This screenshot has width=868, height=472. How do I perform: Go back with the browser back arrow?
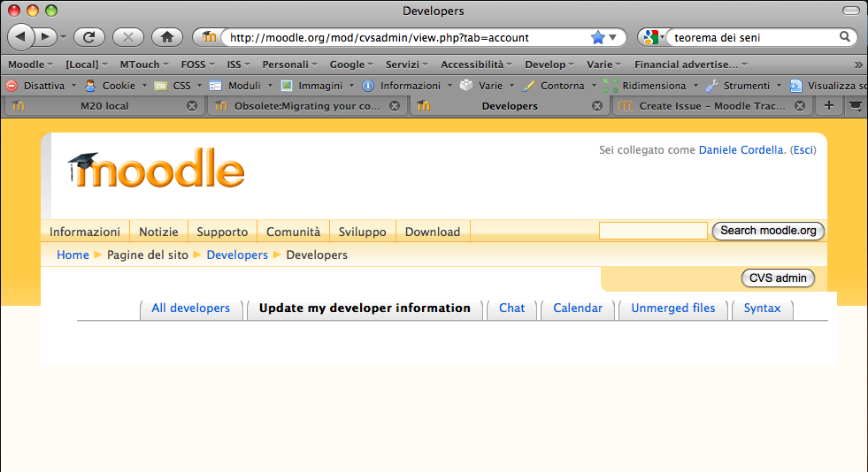[21, 38]
